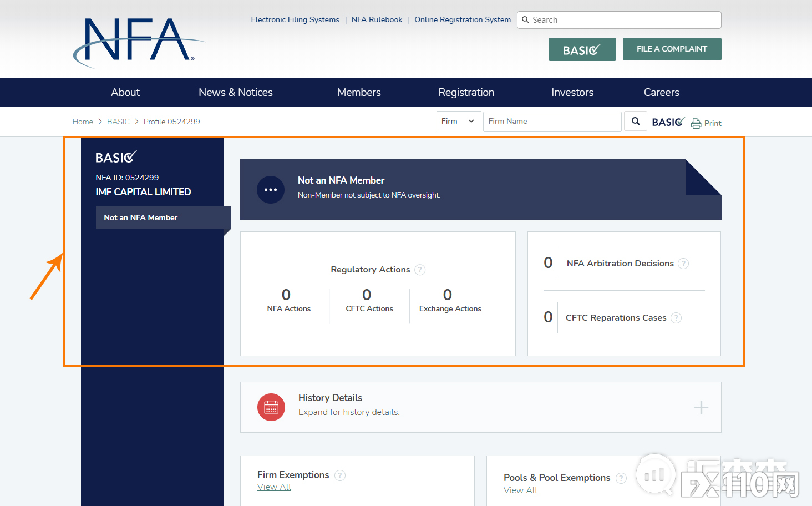Screen dimensions: 812x506
Task: Click the NFA ID: 0524299 text
Action: click(127, 178)
